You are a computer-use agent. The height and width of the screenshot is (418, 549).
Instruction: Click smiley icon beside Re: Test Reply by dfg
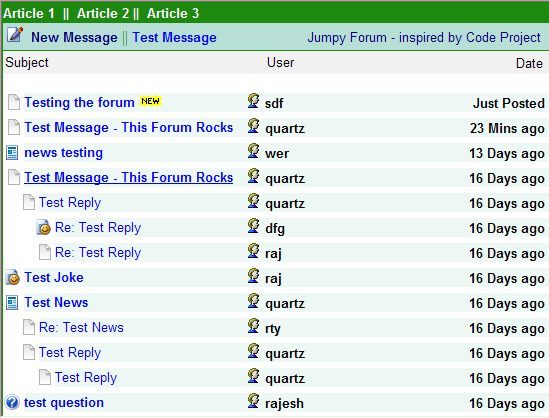44,227
